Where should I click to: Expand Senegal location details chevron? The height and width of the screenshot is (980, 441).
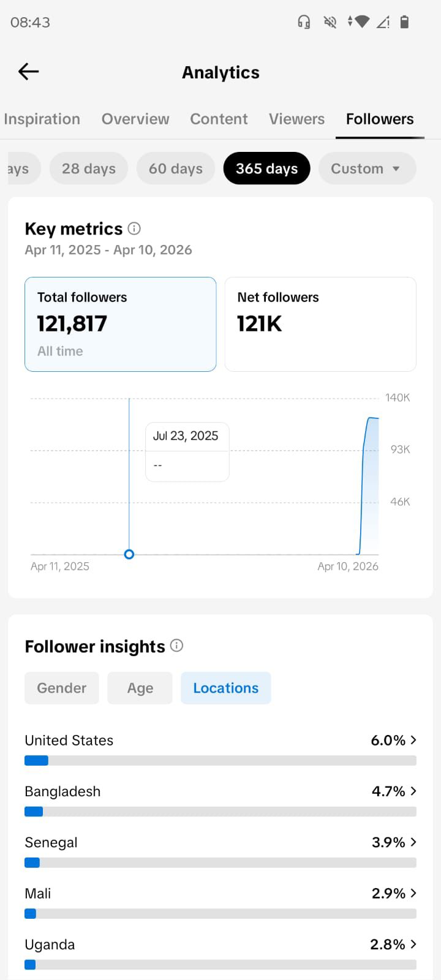[x=413, y=842]
